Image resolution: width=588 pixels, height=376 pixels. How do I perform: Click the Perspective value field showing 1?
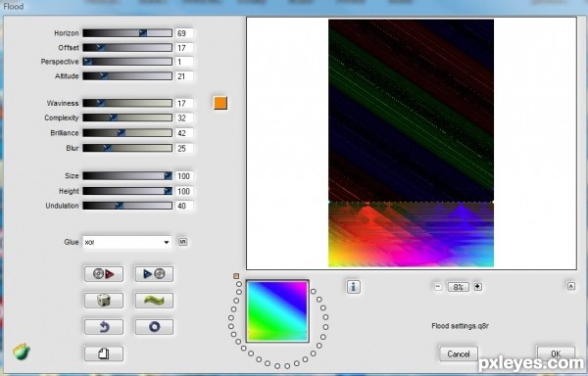[184, 62]
